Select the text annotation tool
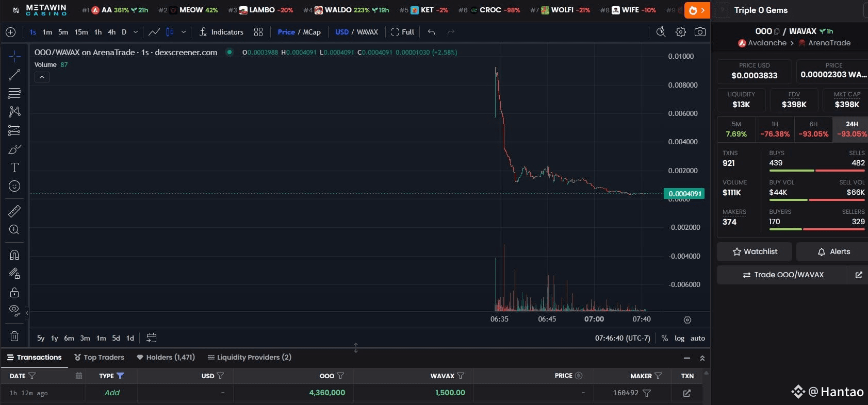 (14, 167)
